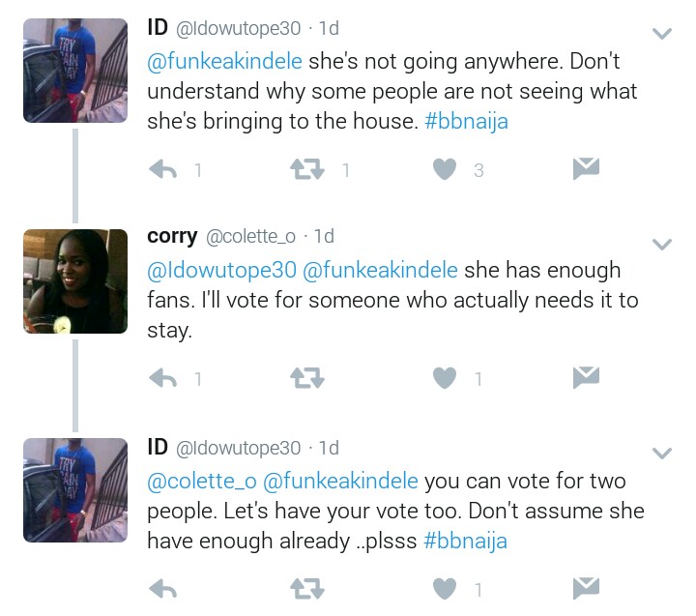The height and width of the screenshot is (616, 696).
Task: Retweet ID's first tweet
Action: 306,170
